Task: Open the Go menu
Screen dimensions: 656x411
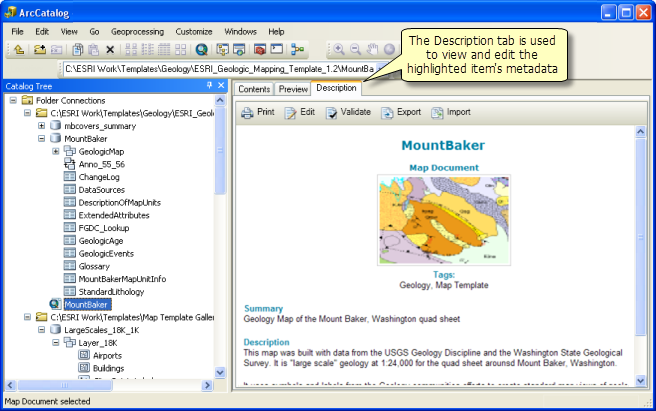Action: point(94,31)
